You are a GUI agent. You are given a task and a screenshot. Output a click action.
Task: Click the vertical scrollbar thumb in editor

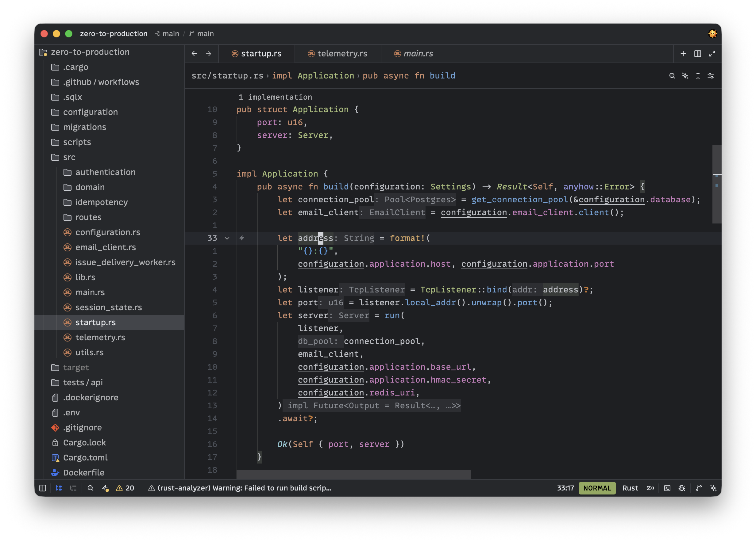[x=717, y=184]
